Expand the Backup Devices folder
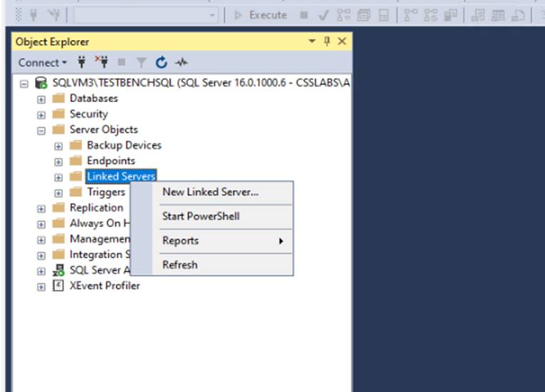Image resolution: width=545 pixels, height=392 pixels. 59,146
